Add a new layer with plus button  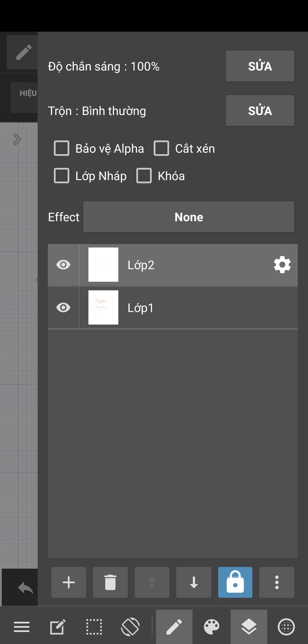coord(69,582)
